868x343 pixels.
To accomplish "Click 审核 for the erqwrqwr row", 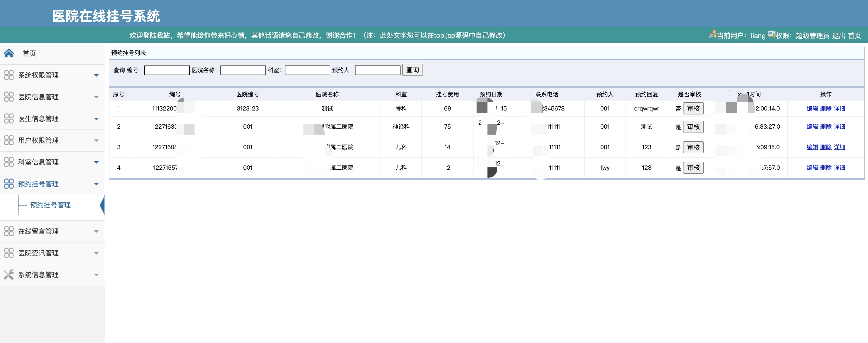I will pyautogui.click(x=693, y=108).
